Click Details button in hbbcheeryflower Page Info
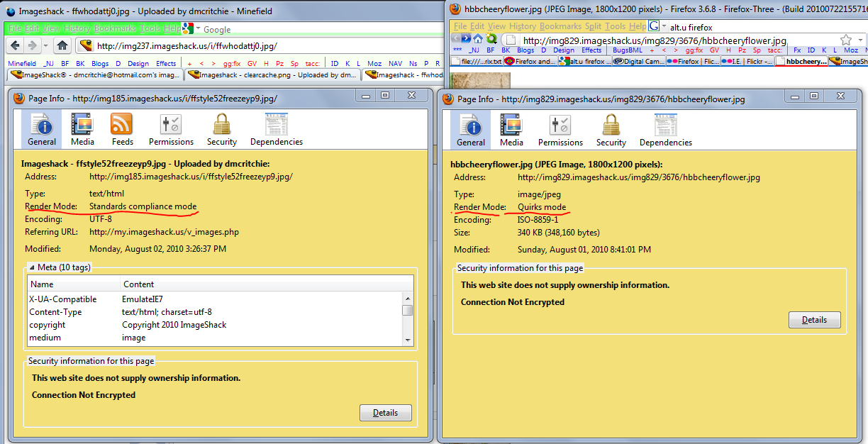This screenshot has width=868, height=444. point(814,320)
